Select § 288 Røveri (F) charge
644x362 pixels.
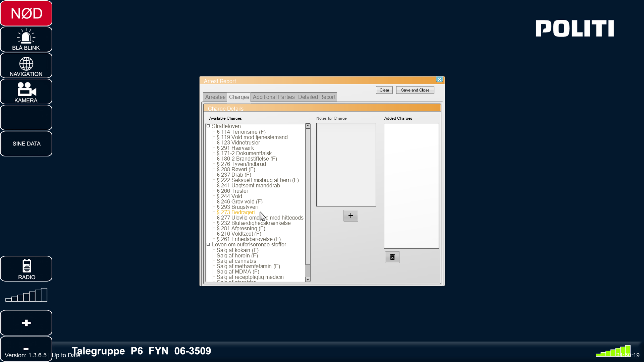[236, 170]
